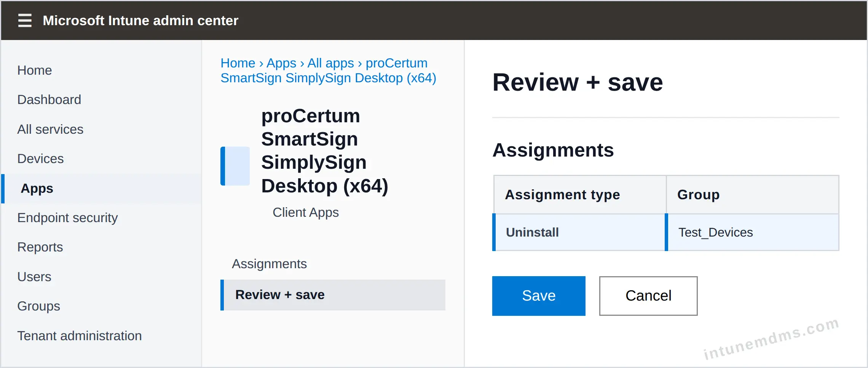This screenshot has height=368, width=868.
Task: Click the proCertum SmartSign breadcrumb link
Action: point(328,70)
